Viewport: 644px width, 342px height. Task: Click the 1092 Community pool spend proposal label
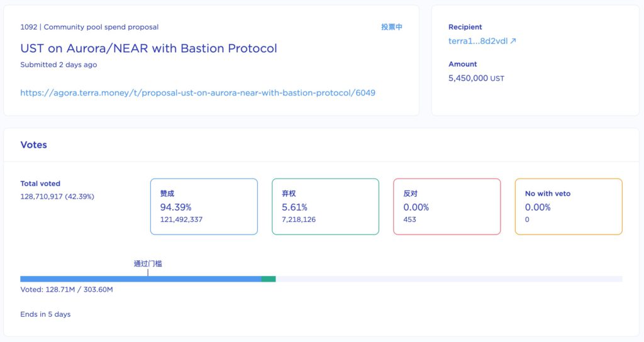[89, 27]
